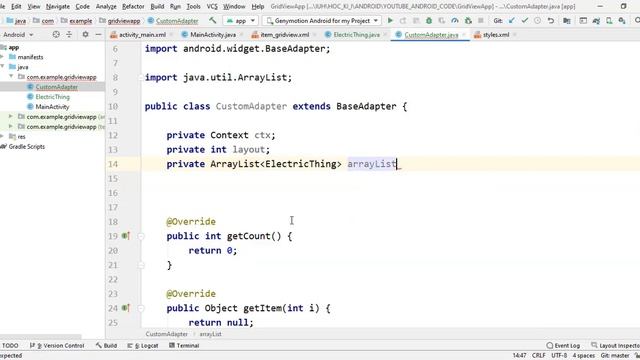Viewport: 640px width, 360px height.
Task: Attach debugger to Android process icon
Action: pyautogui.click(x=468, y=20)
